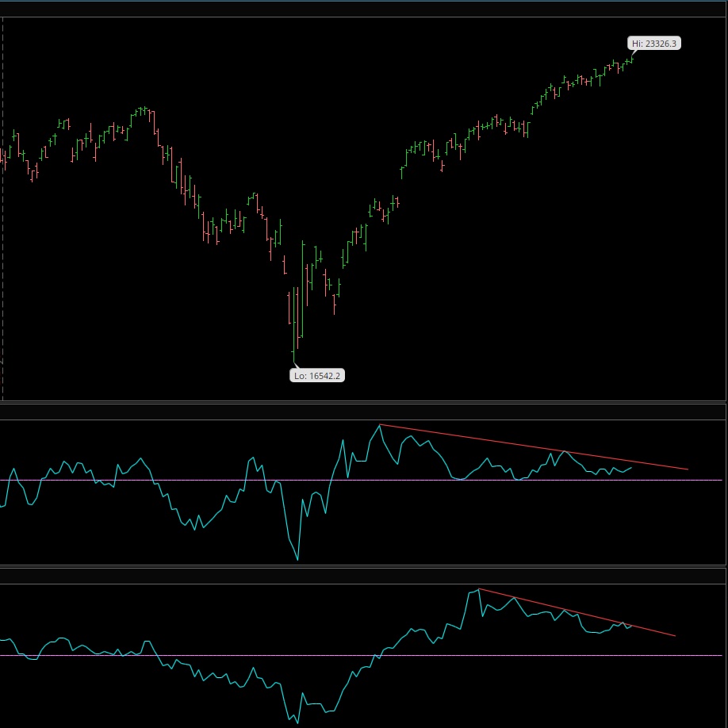Select the red trendline in bottom indicator panel
The height and width of the screenshot is (728, 728).
pos(577,612)
